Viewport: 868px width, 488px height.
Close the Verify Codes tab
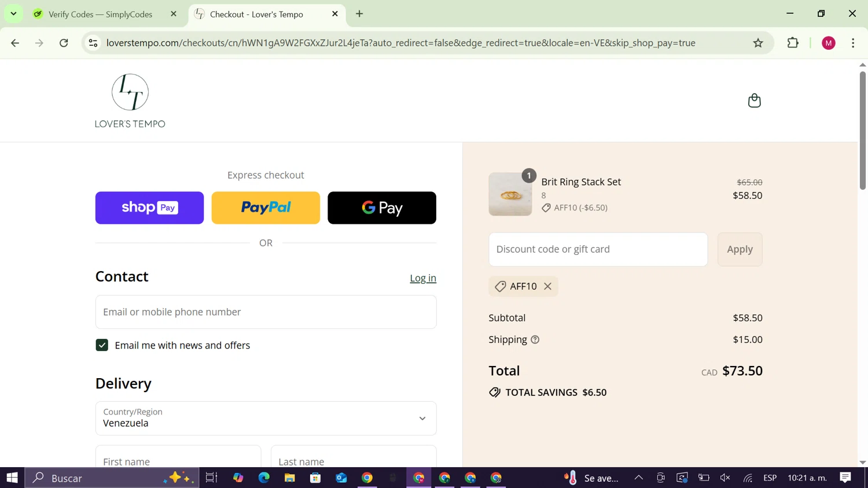coord(174,14)
